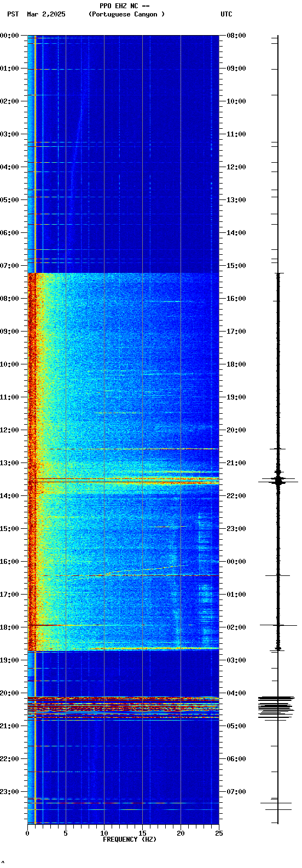Click the UTC time label '15:00'

pyautogui.click(x=236, y=266)
